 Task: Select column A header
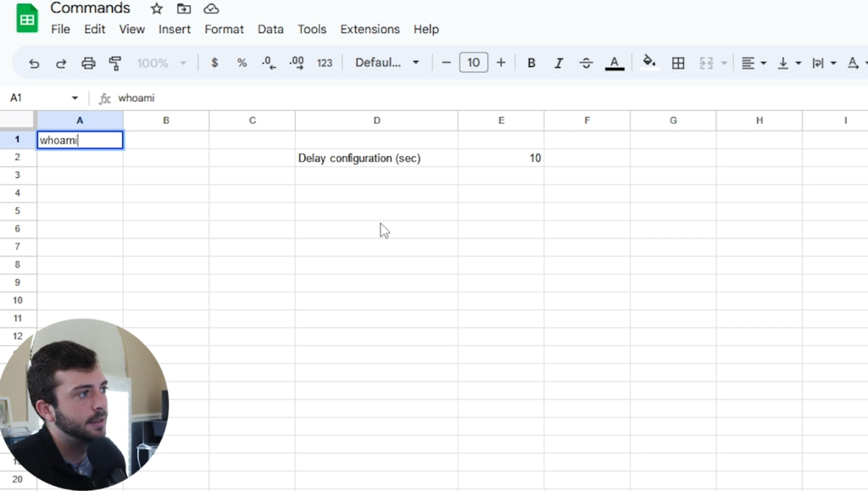coord(80,120)
